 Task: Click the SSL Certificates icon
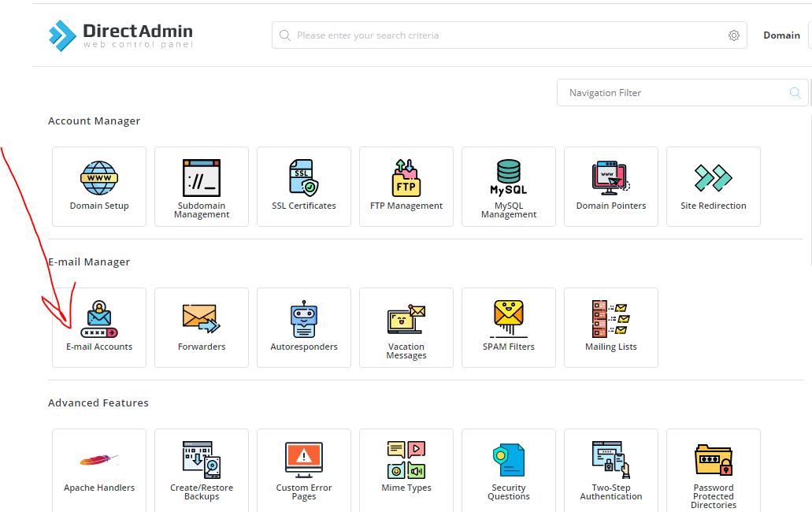(304, 179)
